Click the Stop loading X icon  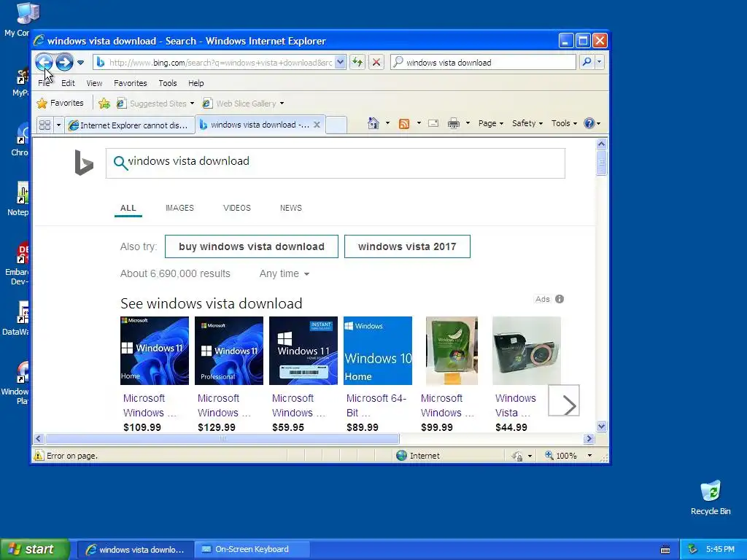point(376,63)
